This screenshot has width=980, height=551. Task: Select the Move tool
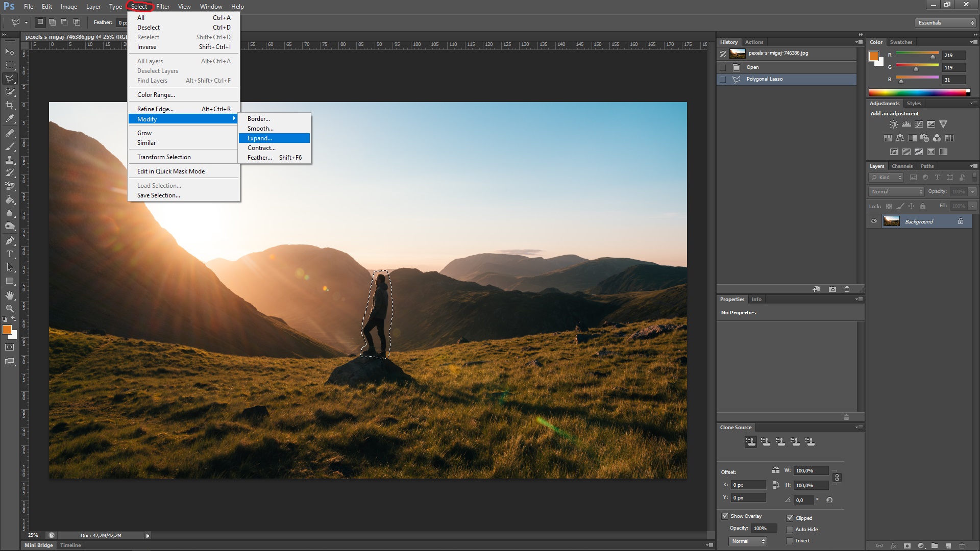(9, 52)
